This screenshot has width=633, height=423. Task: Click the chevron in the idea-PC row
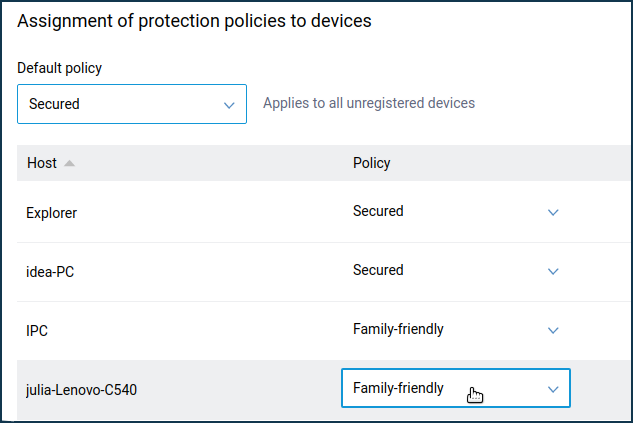click(553, 271)
